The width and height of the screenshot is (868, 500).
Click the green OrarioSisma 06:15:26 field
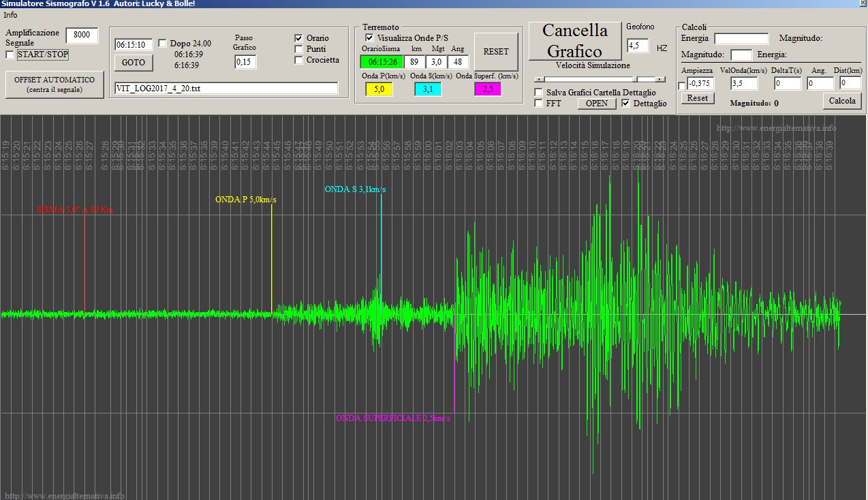click(382, 61)
